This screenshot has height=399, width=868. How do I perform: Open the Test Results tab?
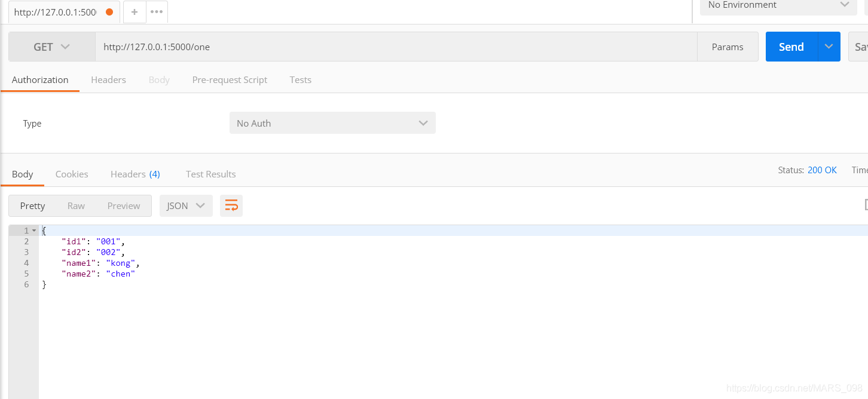210,174
